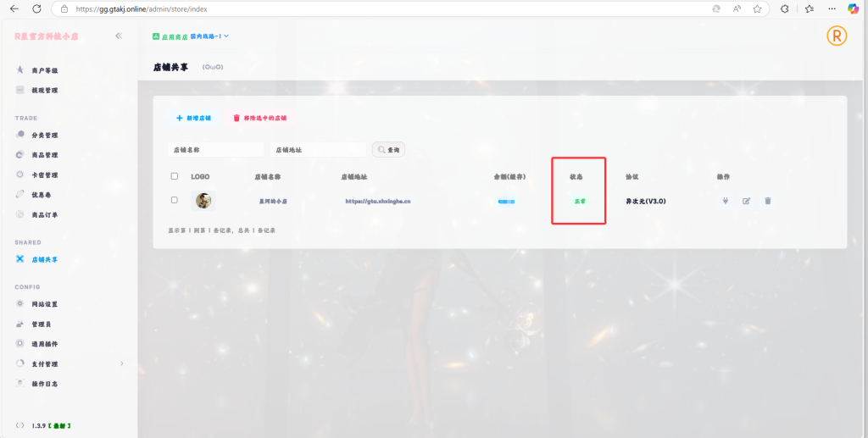Click the trash delete icon in store row
This screenshot has width=868, height=438.
768,201
